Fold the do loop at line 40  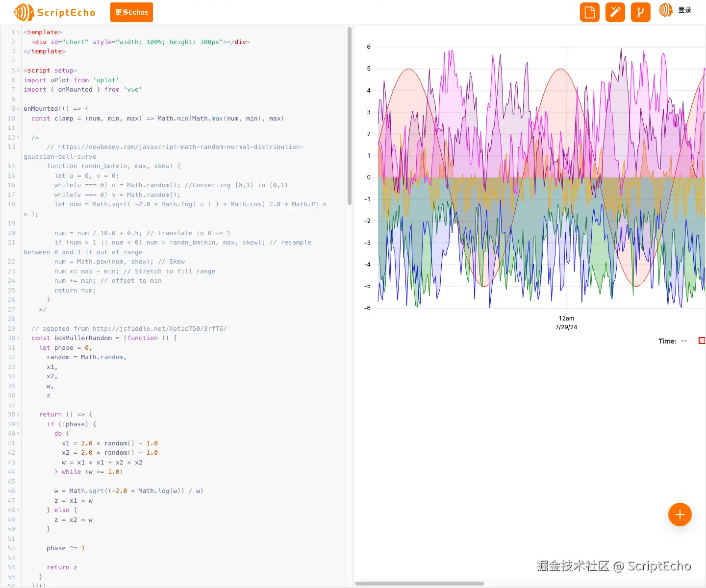pyautogui.click(x=19, y=434)
